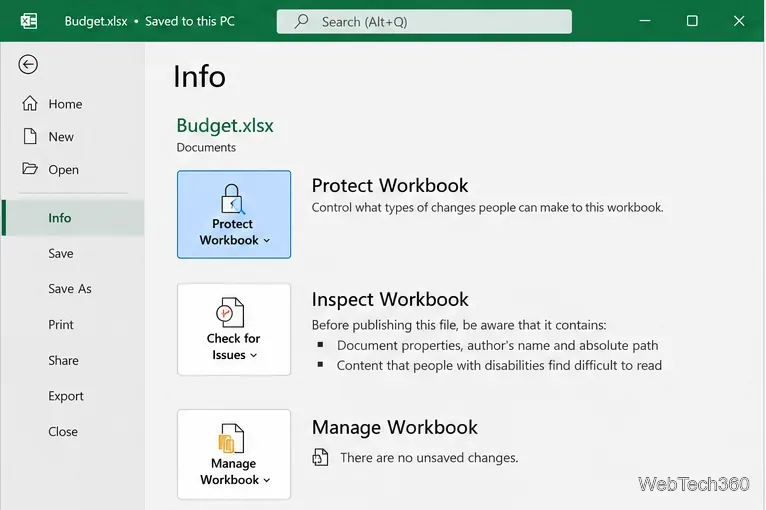Go back using the arrow circle icon
This screenshot has width=766, height=510.
pos(28,64)
